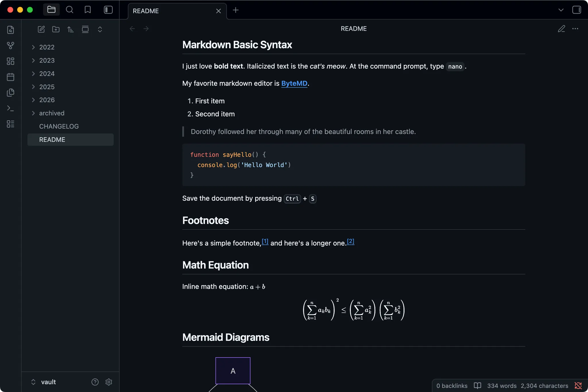Open templates copy ribbon icon

[11, 92]
